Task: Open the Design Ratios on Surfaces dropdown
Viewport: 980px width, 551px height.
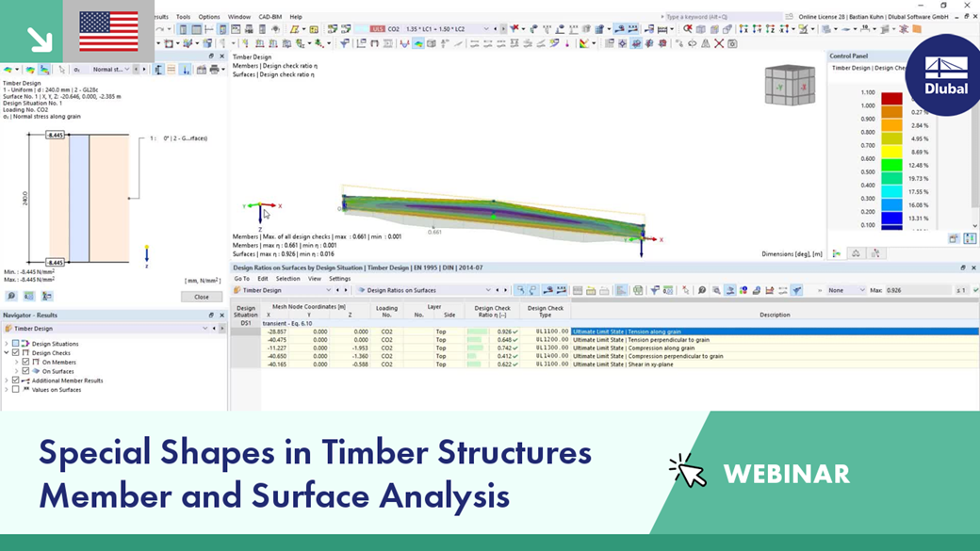Action: coord(488,289)
